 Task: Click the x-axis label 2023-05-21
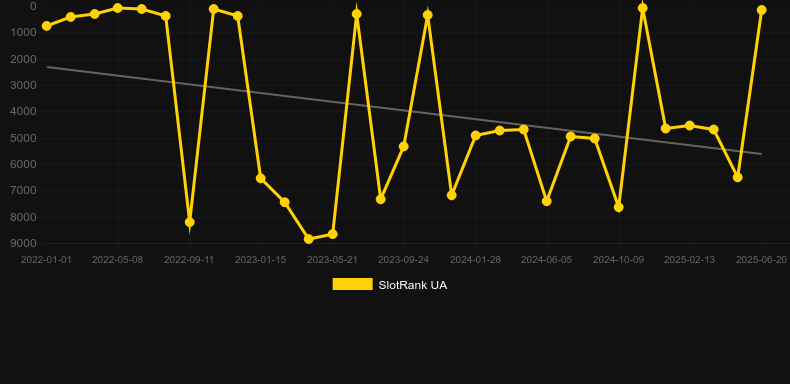pyautogui.click(x=332, y=260)
